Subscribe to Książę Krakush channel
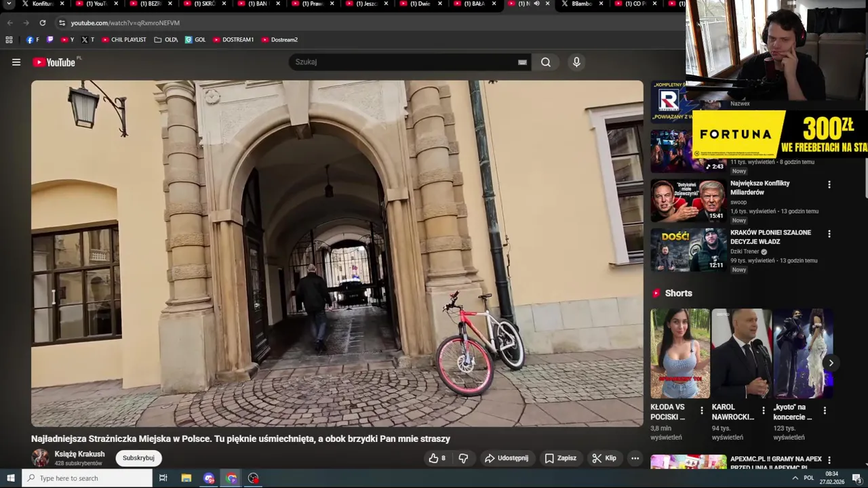 pos(138,458)
